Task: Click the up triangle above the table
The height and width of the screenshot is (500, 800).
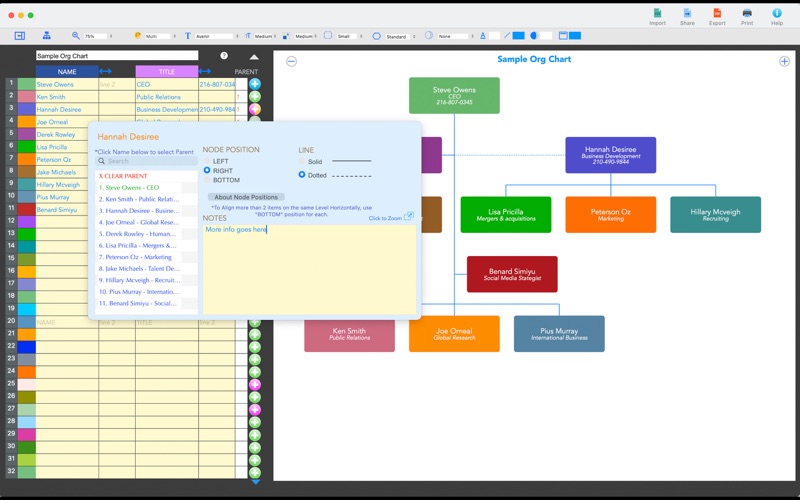Action: (x=254, y=57)
